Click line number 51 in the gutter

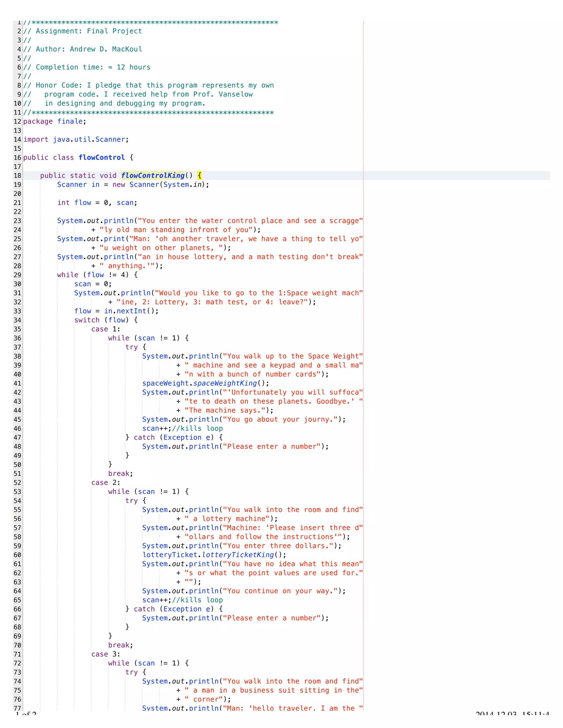click(x=17, y=474)
